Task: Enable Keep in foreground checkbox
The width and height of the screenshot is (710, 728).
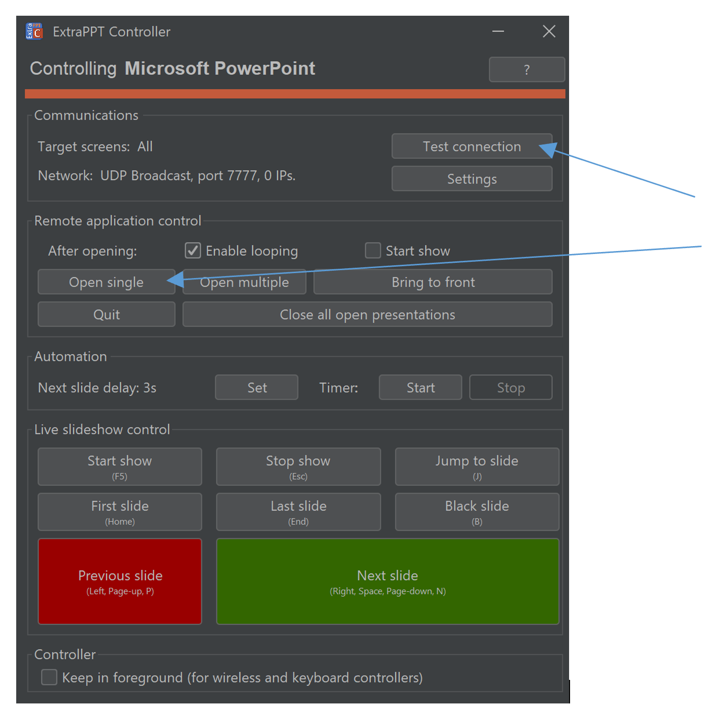Action: [49, 677]
